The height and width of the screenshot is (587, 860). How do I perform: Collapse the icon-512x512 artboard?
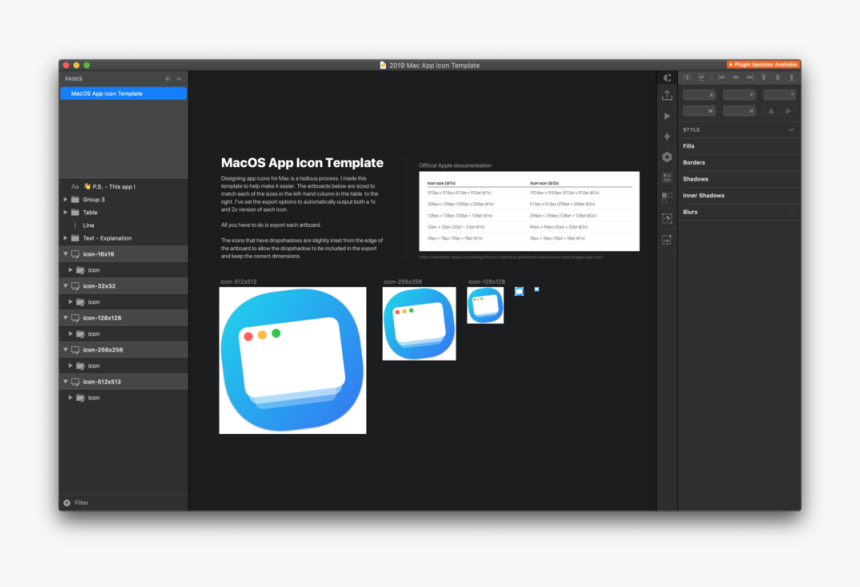point(65,381)
